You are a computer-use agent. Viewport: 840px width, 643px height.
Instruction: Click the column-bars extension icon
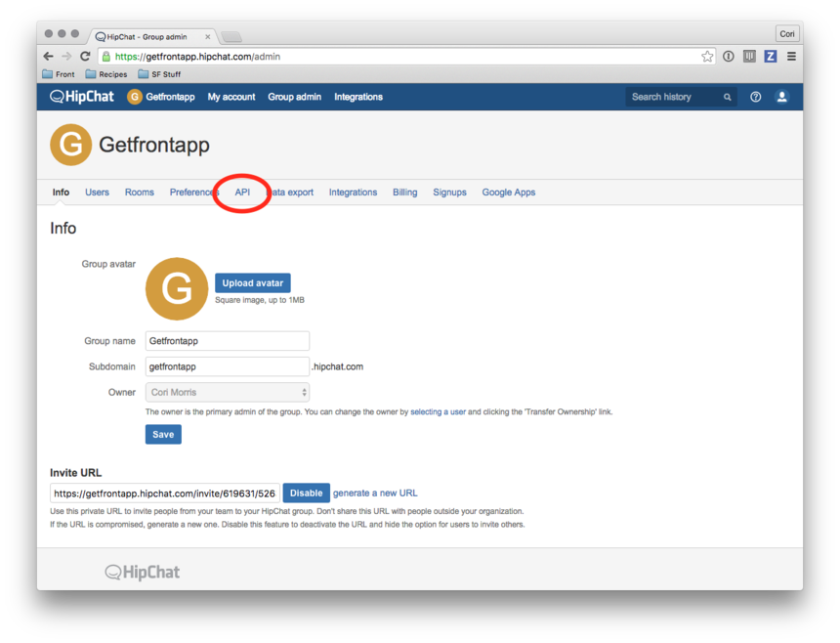click(x=749, y=57)
